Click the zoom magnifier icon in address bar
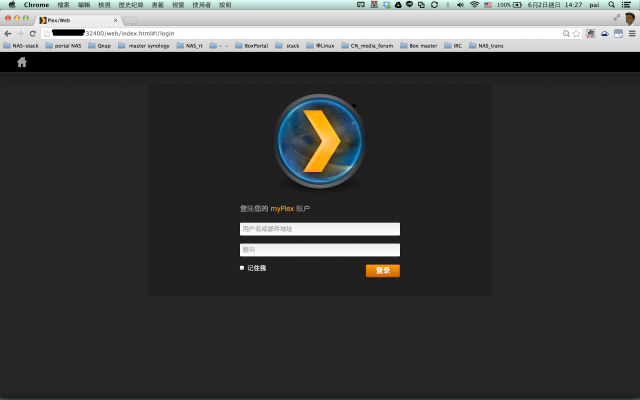 click(x=566, y=33)
